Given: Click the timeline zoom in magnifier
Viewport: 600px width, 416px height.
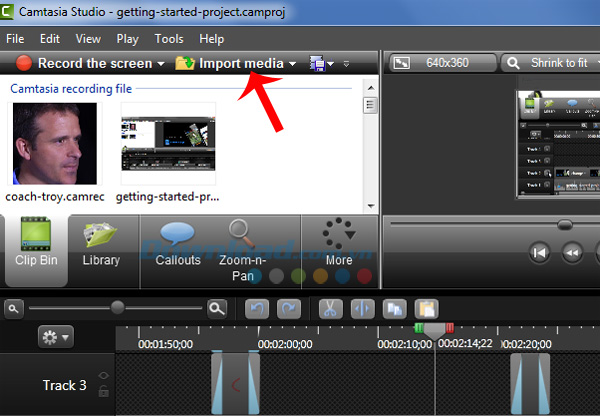Looking at the screenshot, I should click(x=217, y=308).
